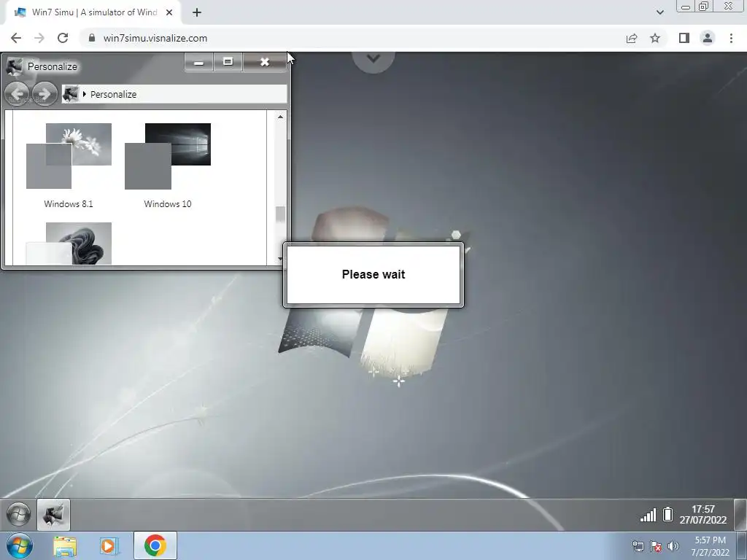Click the simulator battery icon
This screenshot has height=560, width=747.
[x=668, y=514]
